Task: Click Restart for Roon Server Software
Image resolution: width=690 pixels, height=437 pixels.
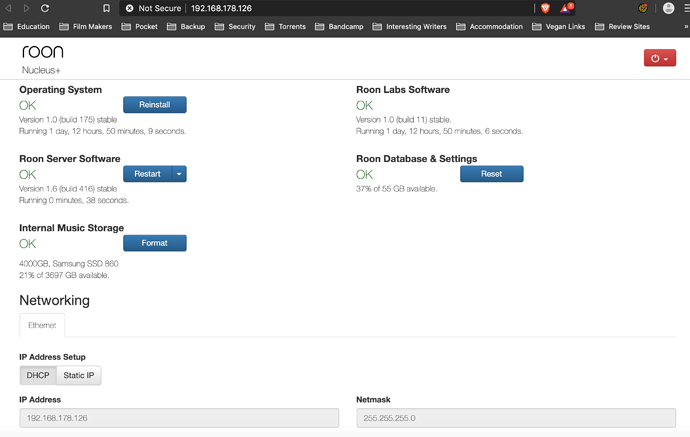Action: click(147, 174)
